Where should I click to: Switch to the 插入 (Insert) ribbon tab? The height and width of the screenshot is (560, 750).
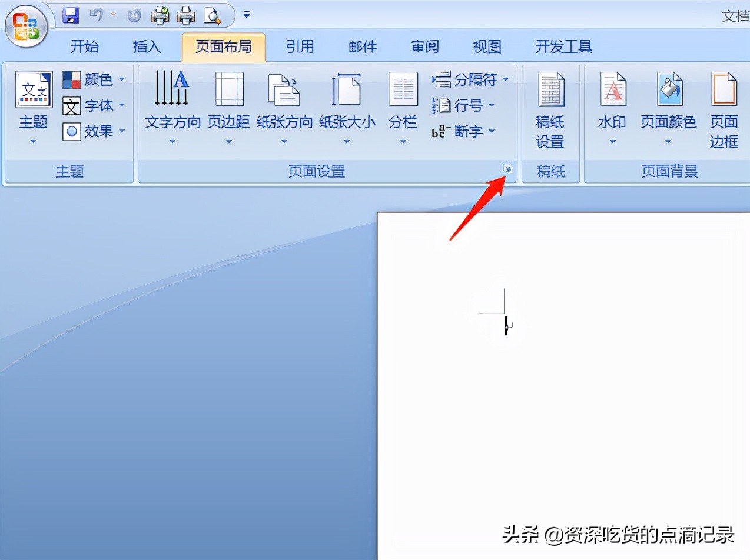(147, 46)
